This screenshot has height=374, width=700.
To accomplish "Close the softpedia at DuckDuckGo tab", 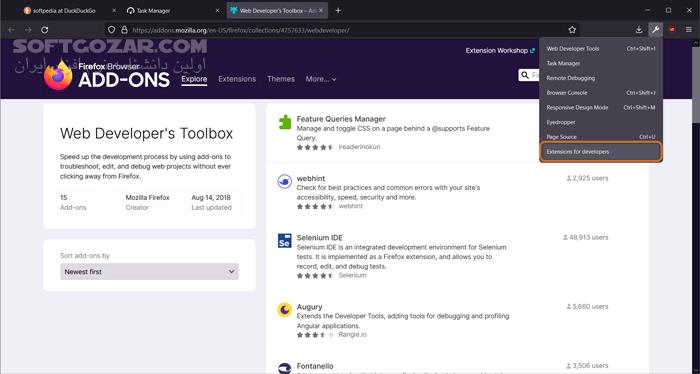I will click(114, 10).
